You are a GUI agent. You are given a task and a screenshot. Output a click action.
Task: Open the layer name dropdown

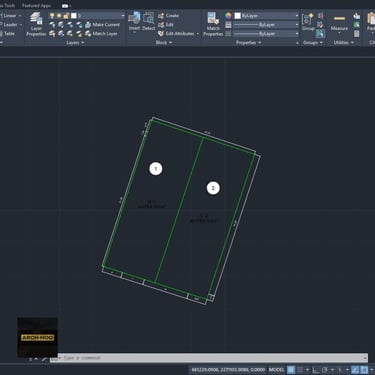[97, 16]
